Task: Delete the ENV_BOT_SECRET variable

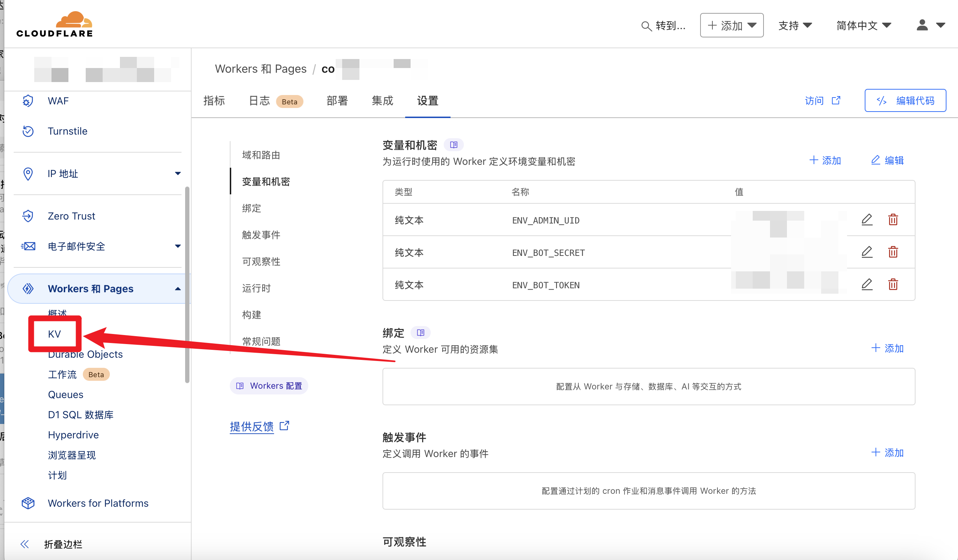Action: click(893, 252)
